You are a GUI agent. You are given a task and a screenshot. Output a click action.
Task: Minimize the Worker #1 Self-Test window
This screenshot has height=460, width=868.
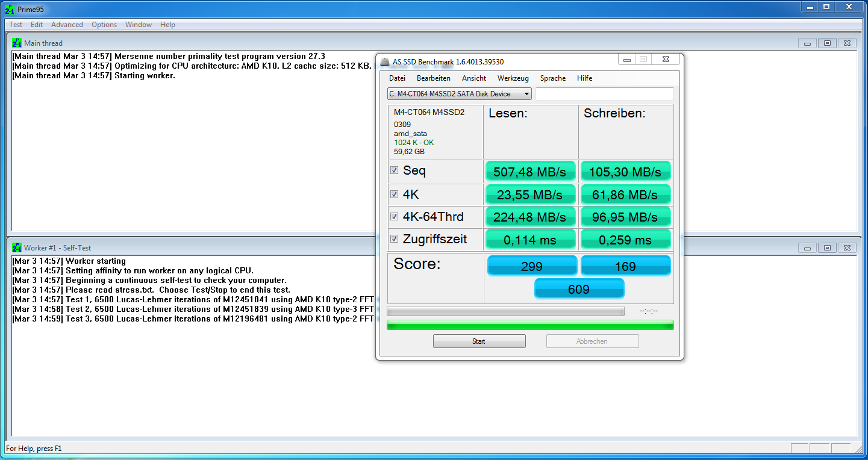[x=807, y=248]
